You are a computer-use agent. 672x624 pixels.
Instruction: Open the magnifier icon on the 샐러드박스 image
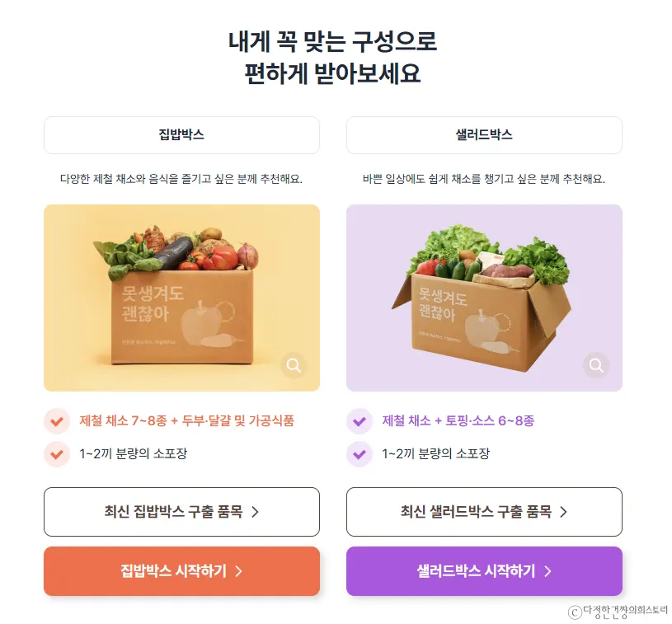point(597,365)
